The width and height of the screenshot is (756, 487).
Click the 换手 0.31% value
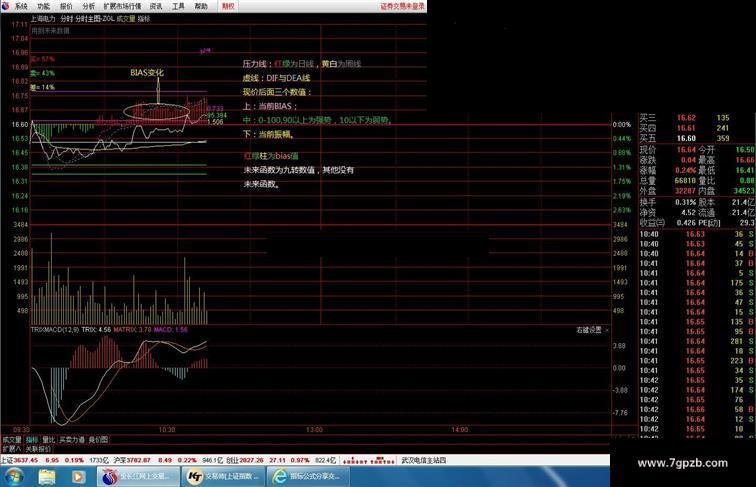click(685, 202)
